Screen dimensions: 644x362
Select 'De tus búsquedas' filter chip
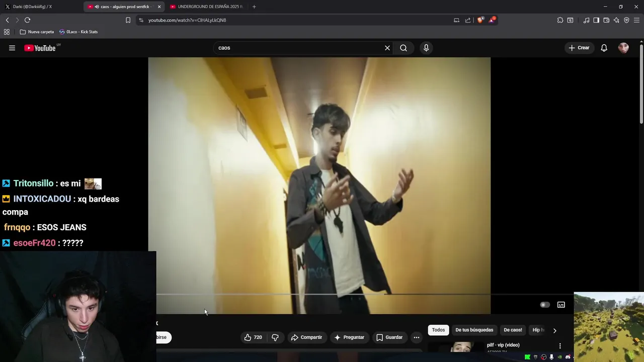(474, 330)
